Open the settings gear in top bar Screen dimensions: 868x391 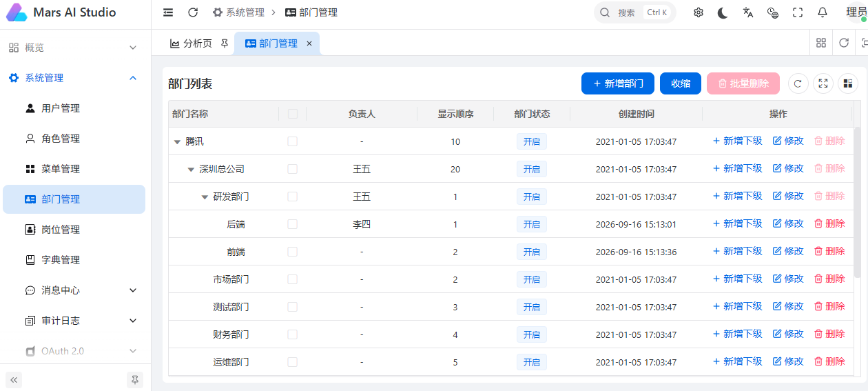click(x=699, y=12)
